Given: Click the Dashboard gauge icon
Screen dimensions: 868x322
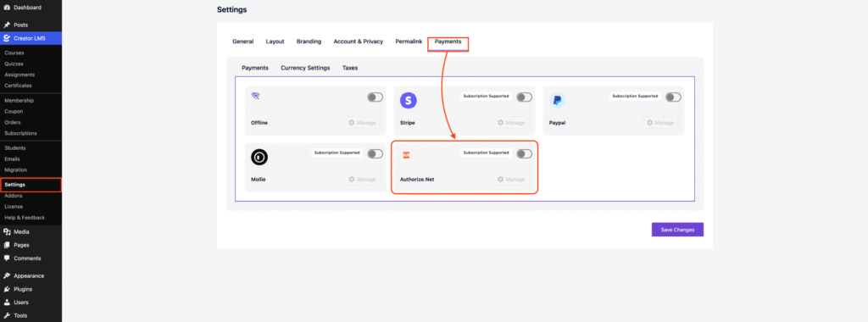Looking at the screenshot, I should [x=7, y=8].
